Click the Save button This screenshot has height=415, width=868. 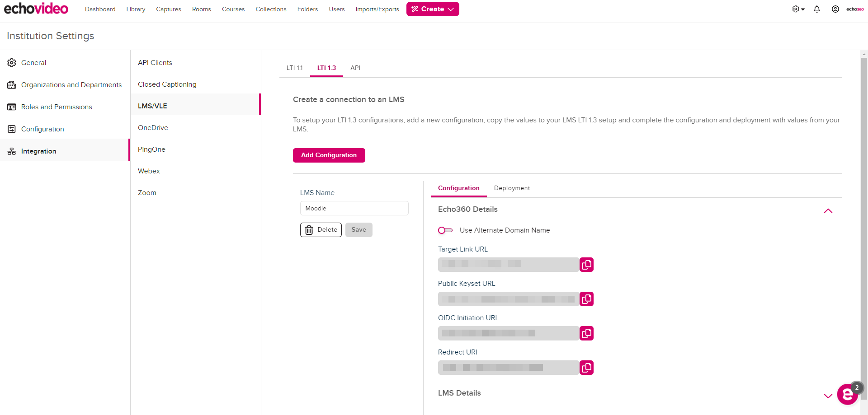tap(359, 230)
